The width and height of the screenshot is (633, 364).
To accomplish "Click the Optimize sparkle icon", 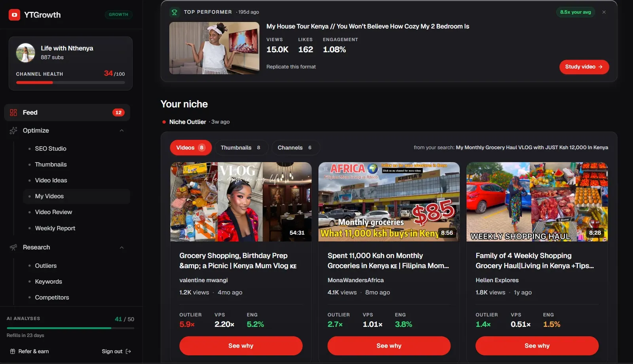I will [x=13, y=131].
